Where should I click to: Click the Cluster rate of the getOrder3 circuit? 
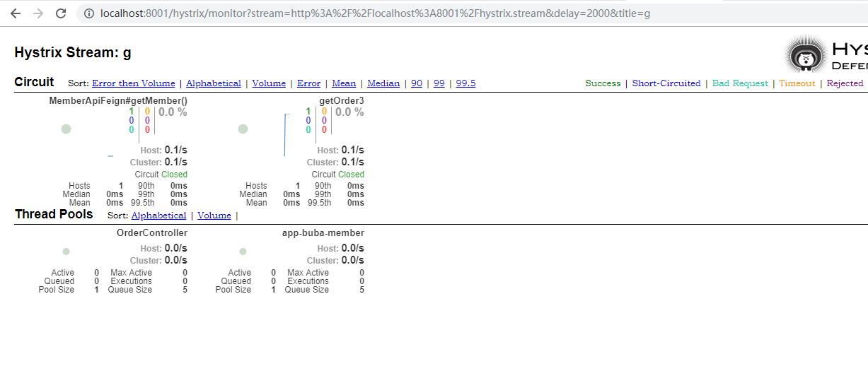coord(352,162)
